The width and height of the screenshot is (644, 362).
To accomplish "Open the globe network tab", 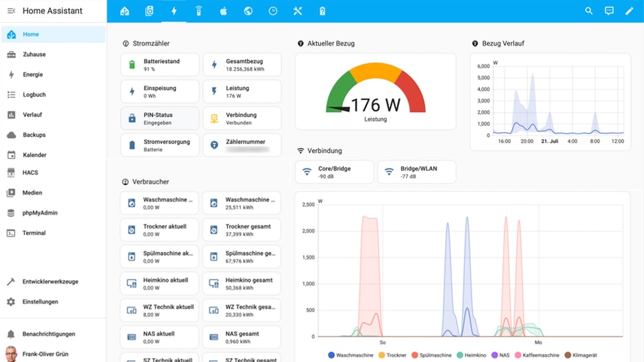I will tap(248, 11).
